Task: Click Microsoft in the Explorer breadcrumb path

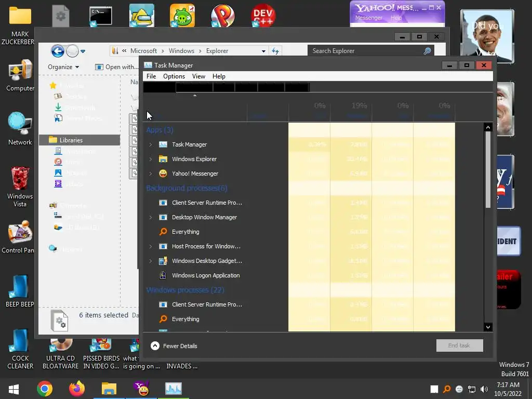Action: pos(143,51)
